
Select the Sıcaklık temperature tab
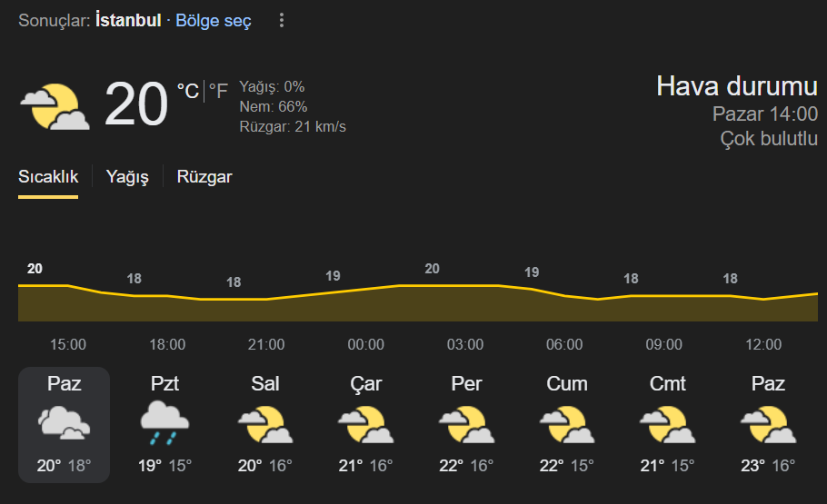(x=48, y=176)
